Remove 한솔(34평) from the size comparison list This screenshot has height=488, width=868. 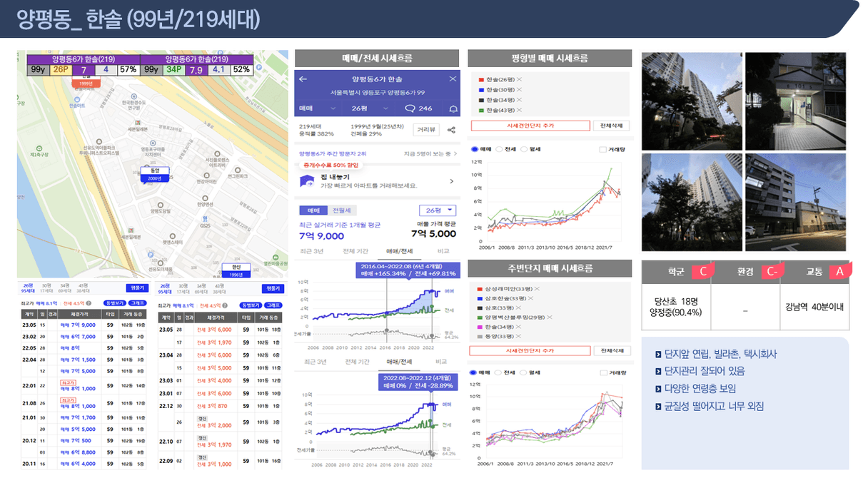coord(519,100)
